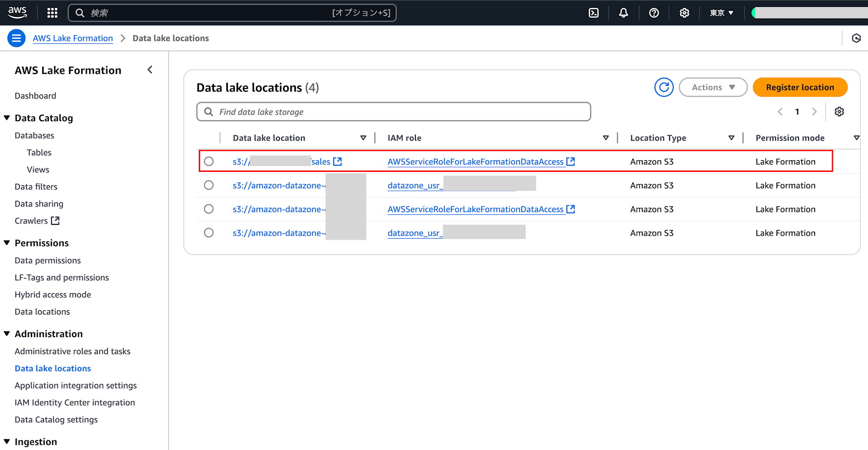The width and height of the screenshot is (868, 450).
Task: Open the AWS console home logo
Action: [x=17, y=13]
